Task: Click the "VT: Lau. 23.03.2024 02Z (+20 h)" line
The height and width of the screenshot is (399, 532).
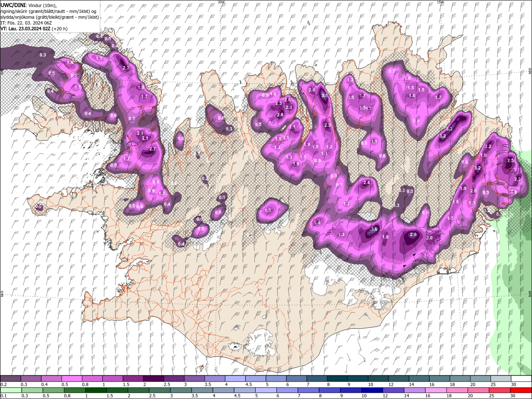Action: pos(34,29)
